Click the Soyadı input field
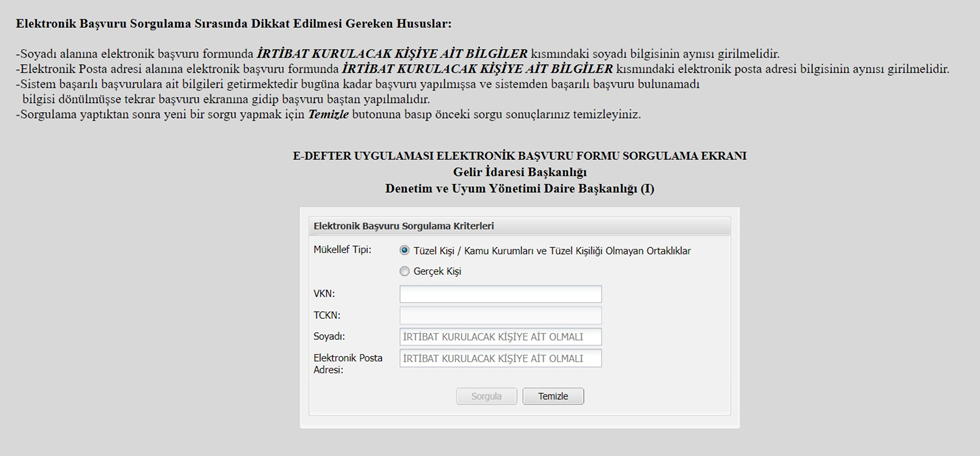 tap(500, 337)
